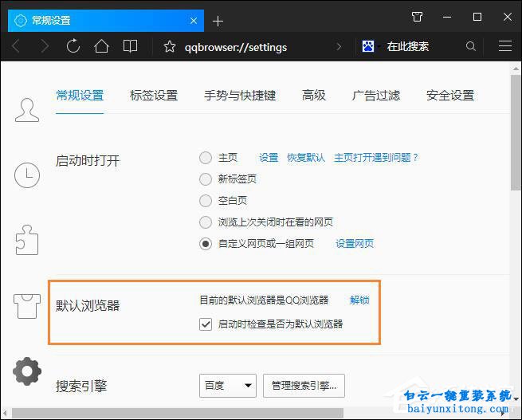Open the reading mode book icon
Viewport: 522px width, 420px height.
click(130, 46)
